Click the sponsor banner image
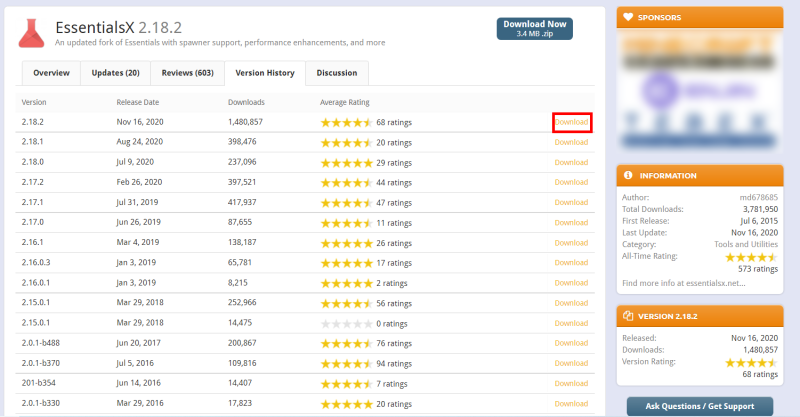This screenshot has width=800, height=417. click(x=699, y=90)
